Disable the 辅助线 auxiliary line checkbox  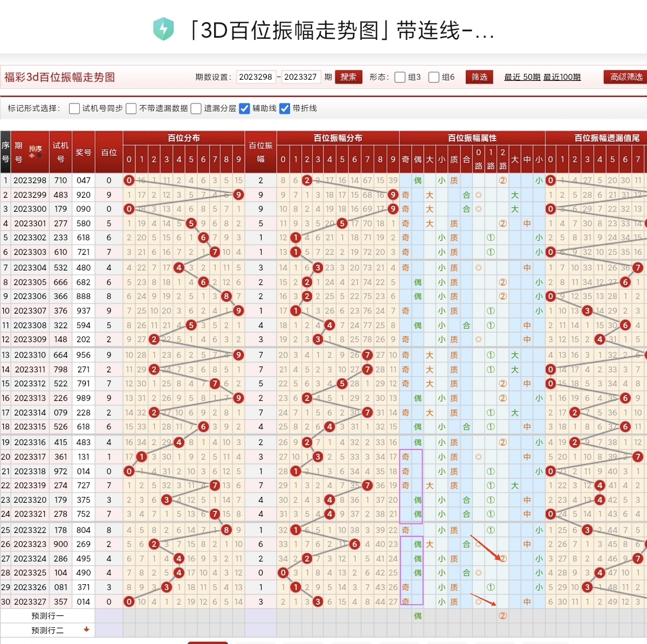[x=244, y=108]
